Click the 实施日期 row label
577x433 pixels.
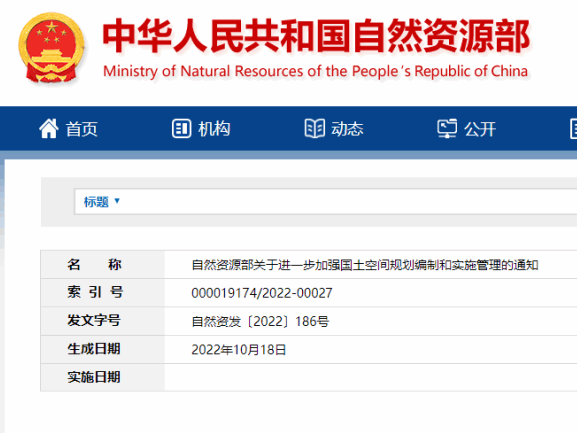coord(94,377)
